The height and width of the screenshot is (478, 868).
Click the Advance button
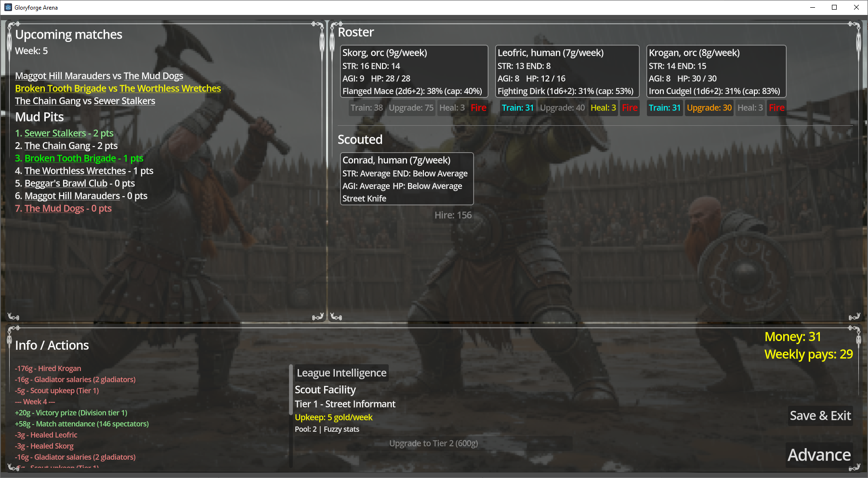(819, 455)
